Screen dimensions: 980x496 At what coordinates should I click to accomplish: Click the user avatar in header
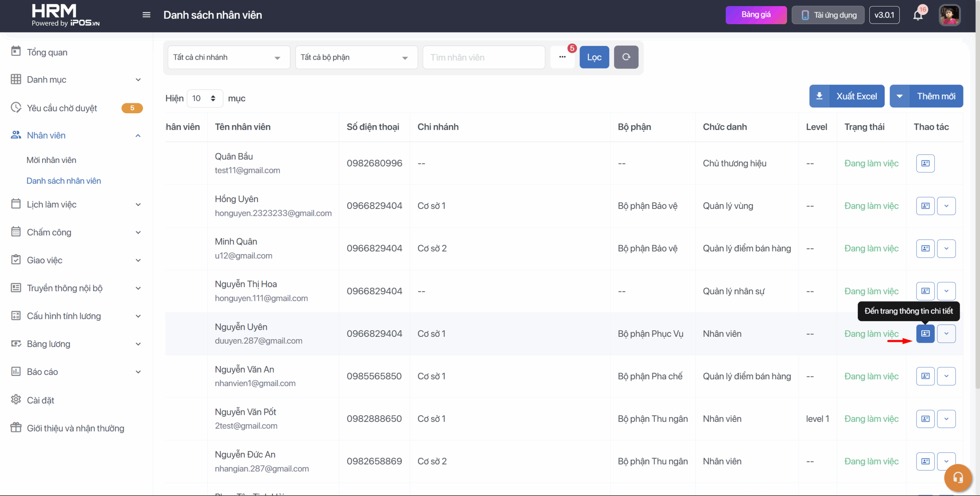click(949, 15)
